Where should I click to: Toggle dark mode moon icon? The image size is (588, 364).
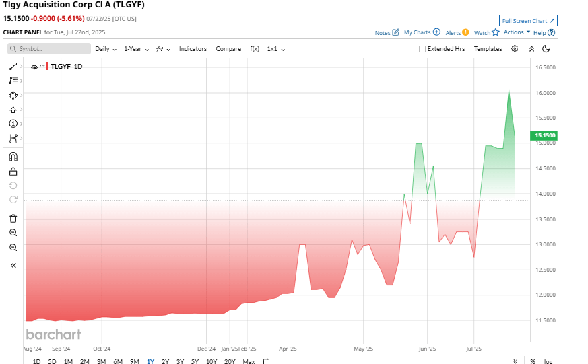[x=546, y=49]
